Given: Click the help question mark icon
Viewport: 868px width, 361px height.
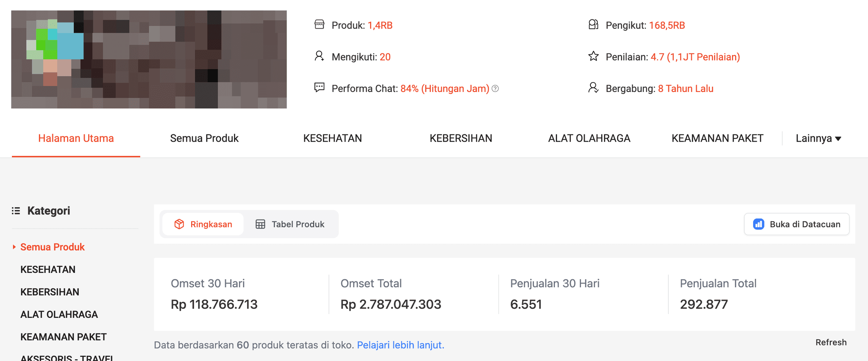Looking at the screenshot, I should pos(495,89).
